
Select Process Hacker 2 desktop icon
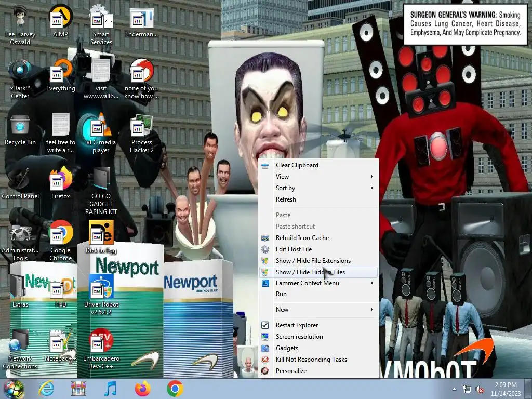[141, 134]
